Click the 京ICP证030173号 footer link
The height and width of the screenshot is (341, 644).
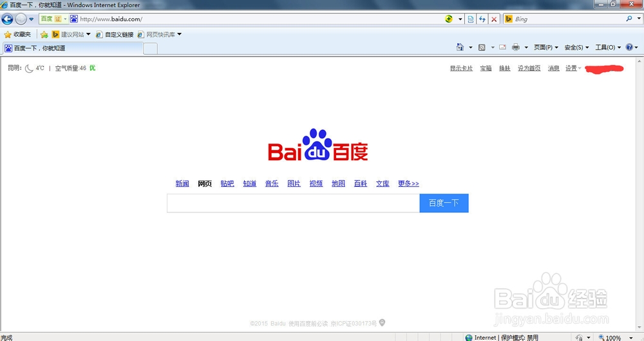pyautogui.click(x=354, y=324)
